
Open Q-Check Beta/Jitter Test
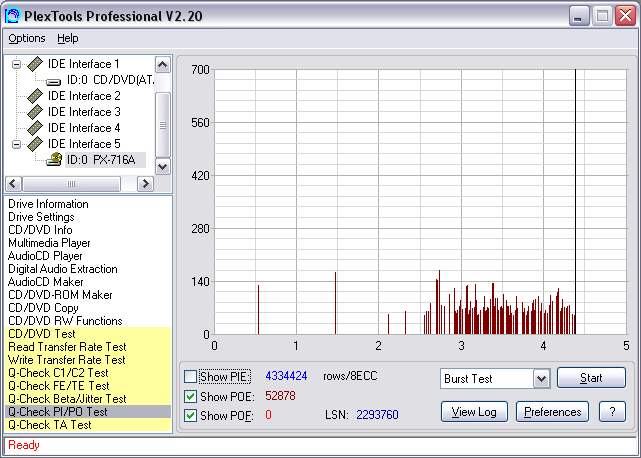[x=88, y=399]
